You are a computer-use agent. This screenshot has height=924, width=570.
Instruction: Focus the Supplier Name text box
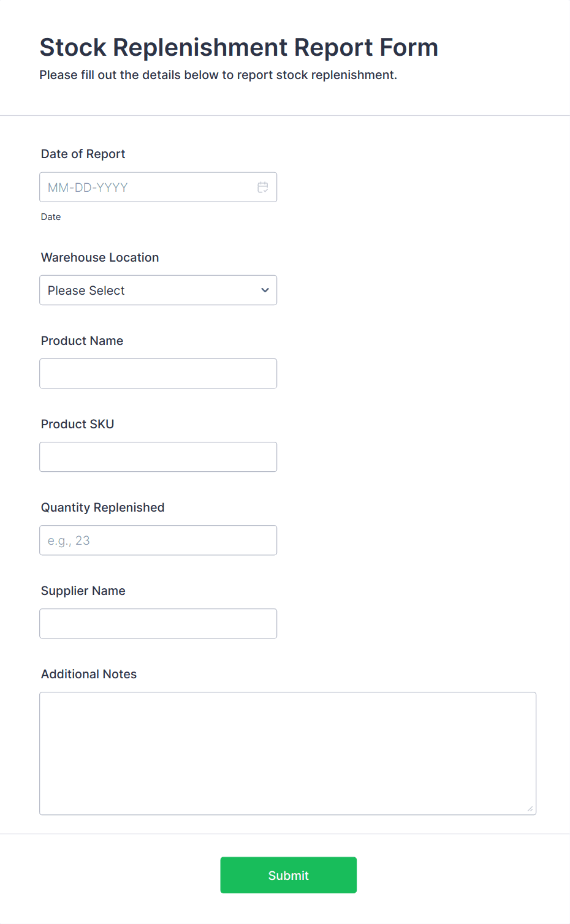[x=158, y=624]
